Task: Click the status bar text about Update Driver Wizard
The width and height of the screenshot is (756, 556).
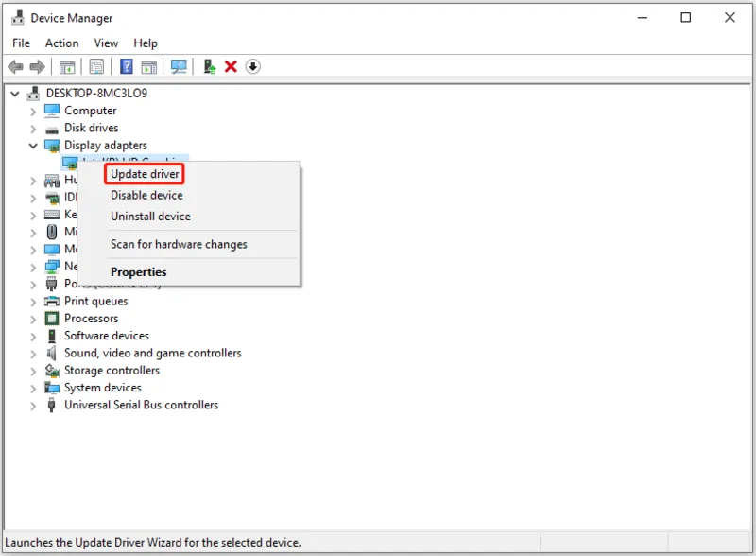Action: click(x=153, y=543)
